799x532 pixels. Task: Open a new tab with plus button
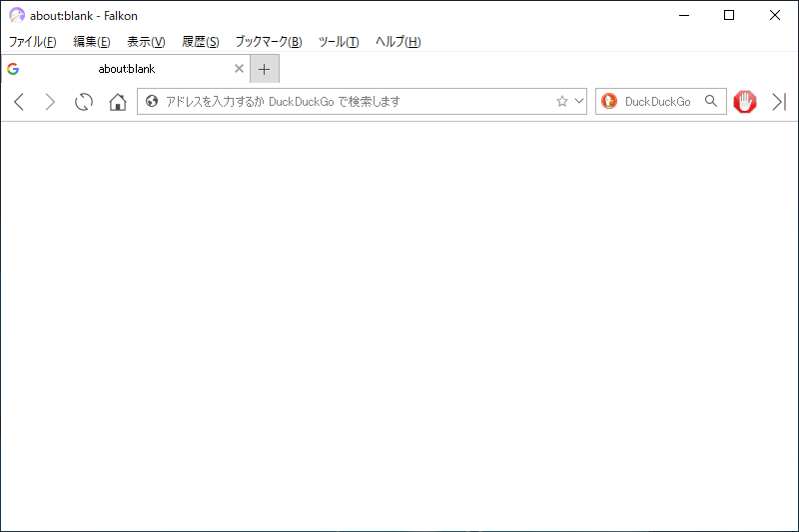point(265,69)
